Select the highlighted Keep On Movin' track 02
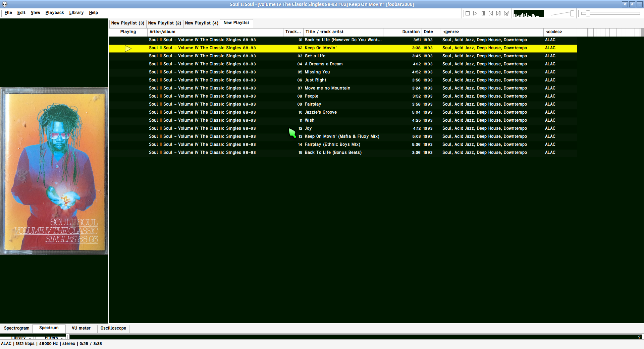This screenshot has width=644, height=349. pyautogui.click(x=343, y=48)
